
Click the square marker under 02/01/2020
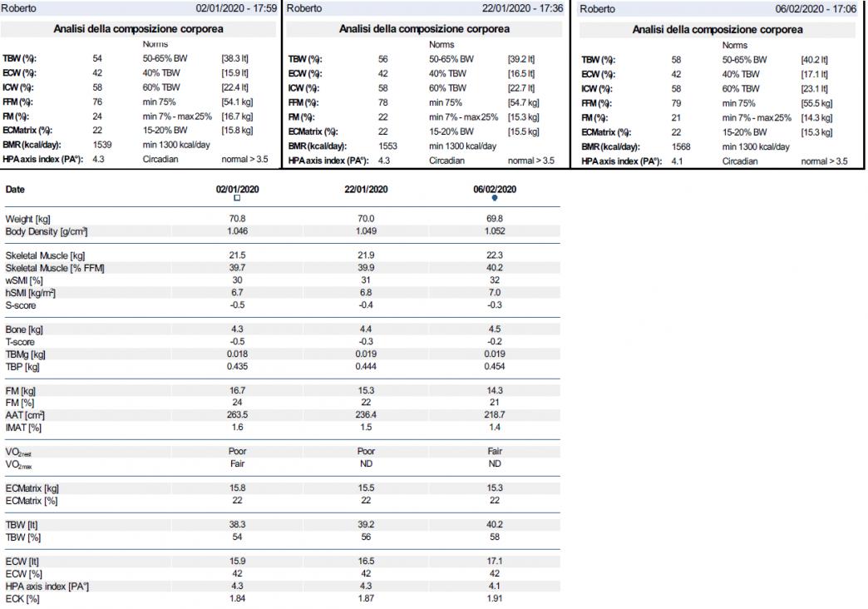click(x=237, y=198)
